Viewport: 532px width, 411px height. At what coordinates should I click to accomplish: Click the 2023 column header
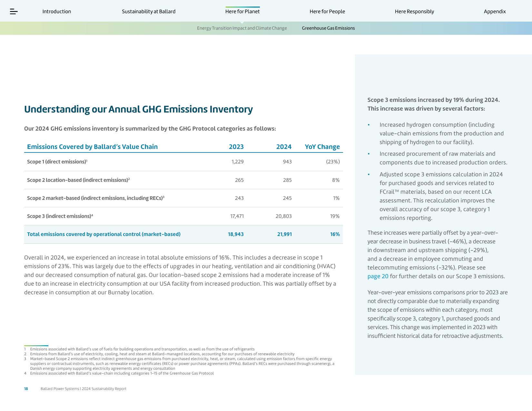point(236,147)
